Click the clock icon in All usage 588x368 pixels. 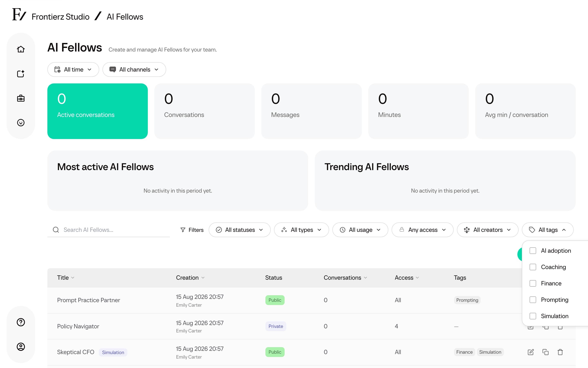click(342, 230)
